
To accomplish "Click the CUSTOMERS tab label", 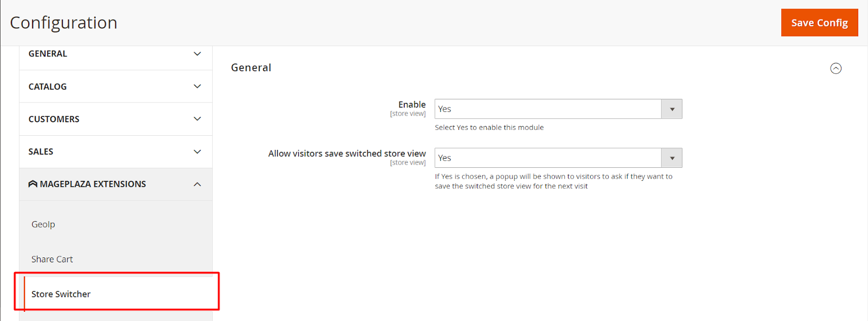I will click(x=54, y=119).
